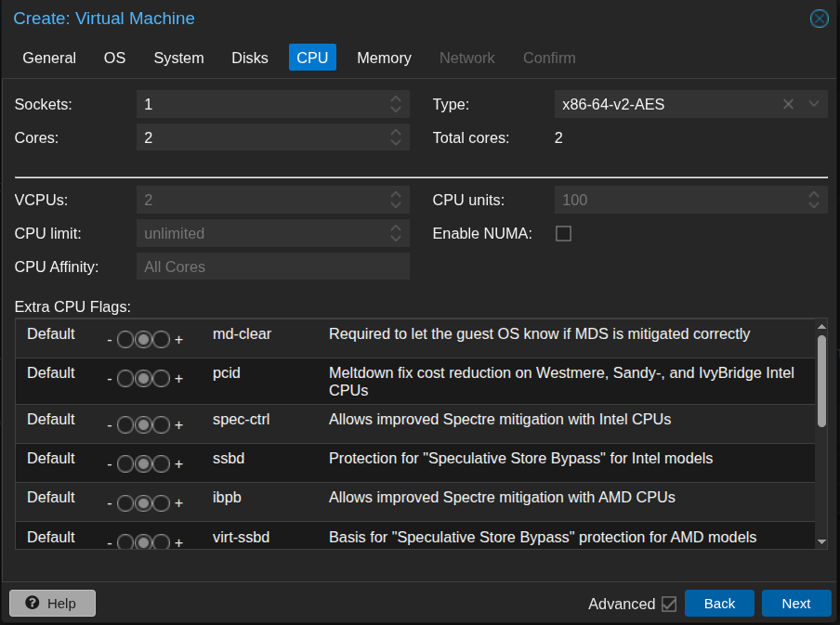Select default middle radio for spec-ctrl
The height and width of the screenshot is (625, 840).
(x=143, y=425)
